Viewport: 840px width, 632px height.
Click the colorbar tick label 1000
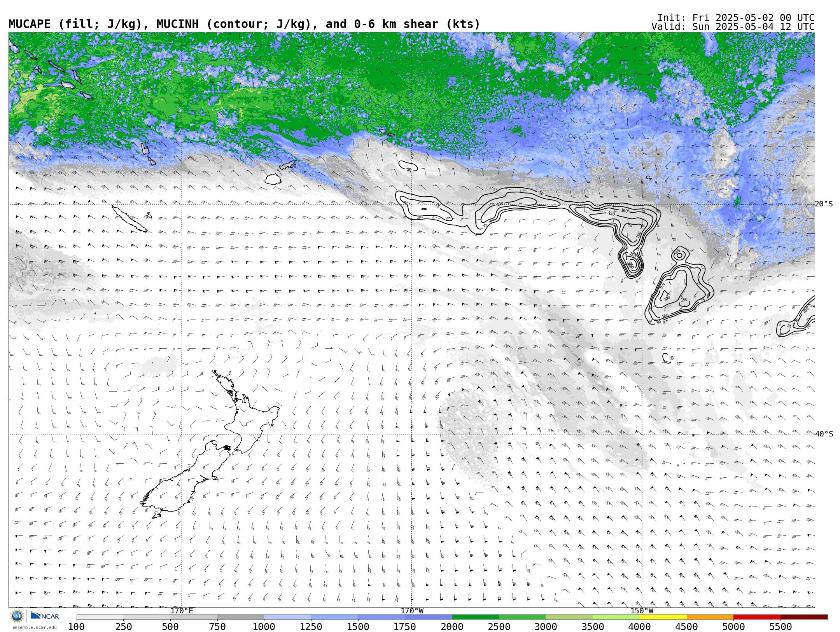pyautogui.click(x=264, y=627)
